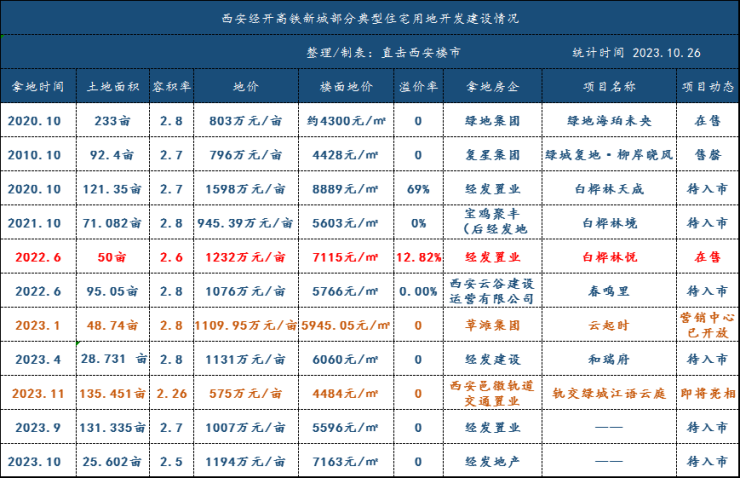Select the orange 云起时 project cell
This screenshot has height=478, width=740.
tap(609, 325)
